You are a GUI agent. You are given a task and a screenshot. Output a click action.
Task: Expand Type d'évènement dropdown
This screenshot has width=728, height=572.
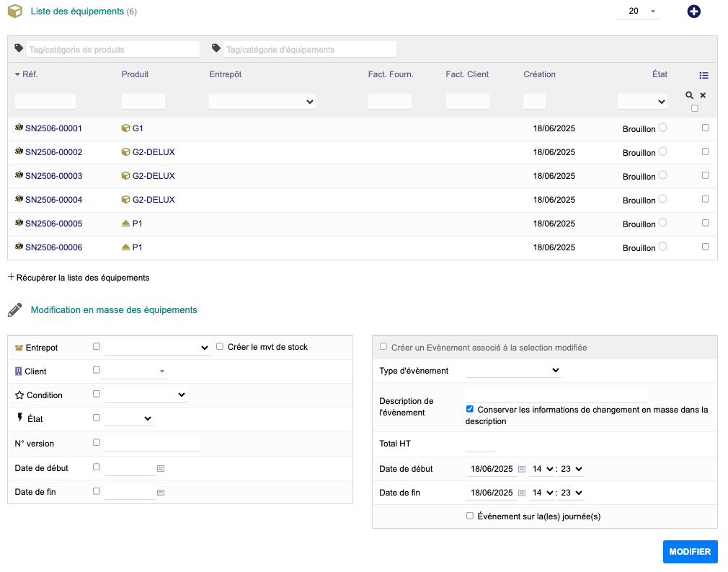[513, 370]
